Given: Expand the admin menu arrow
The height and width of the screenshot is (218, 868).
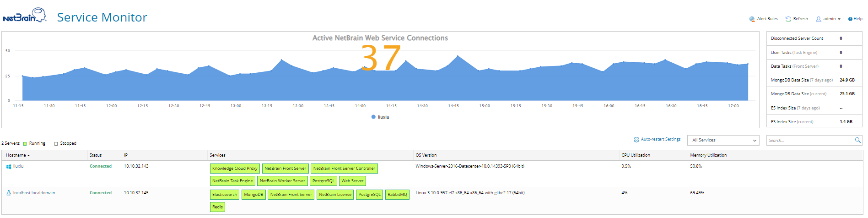Looking at the screenshot, I should tap(839, 19).
